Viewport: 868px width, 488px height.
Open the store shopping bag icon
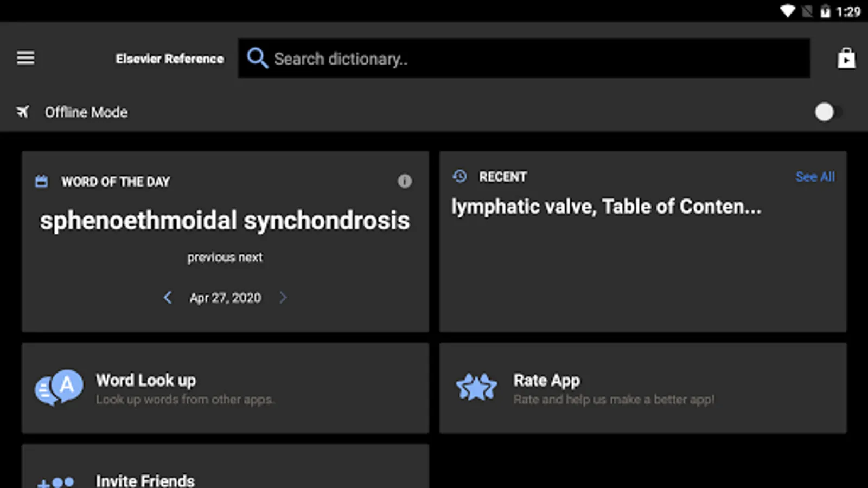tap(846, 58)
